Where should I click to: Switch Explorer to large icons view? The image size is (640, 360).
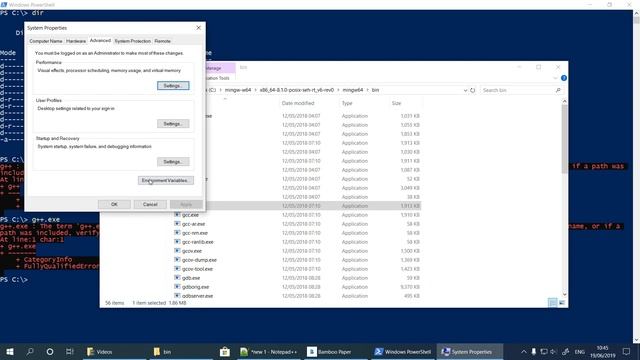point(562,302)
